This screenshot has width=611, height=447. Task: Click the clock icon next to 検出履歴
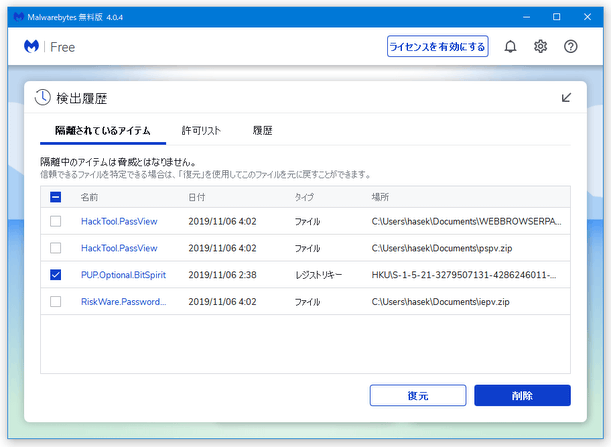click(42, 97)
